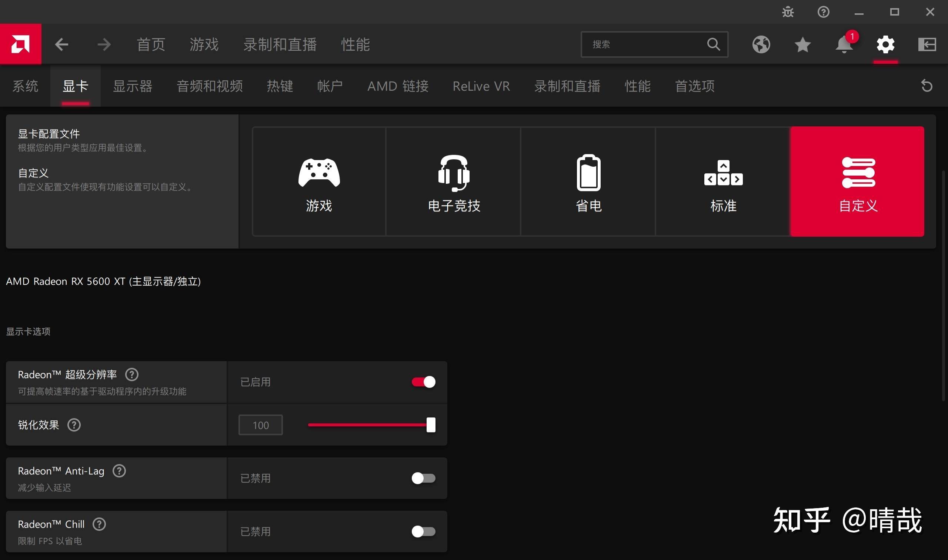The width and height of the screenshot is (948, 560).
Task: Enable Radeon Anti-Lag toggle
Action: (x=423, y=478)
